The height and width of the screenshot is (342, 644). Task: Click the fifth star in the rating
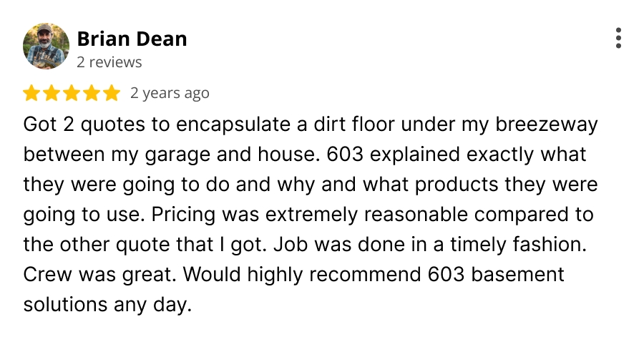112,93
